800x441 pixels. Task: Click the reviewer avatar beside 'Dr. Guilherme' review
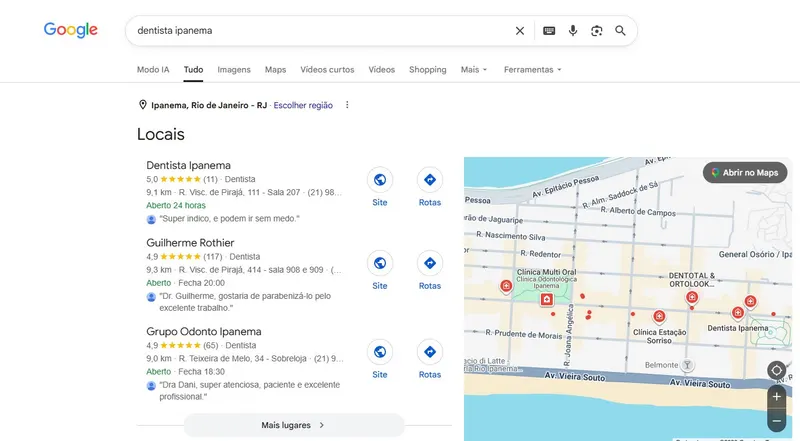click(151, 297)
